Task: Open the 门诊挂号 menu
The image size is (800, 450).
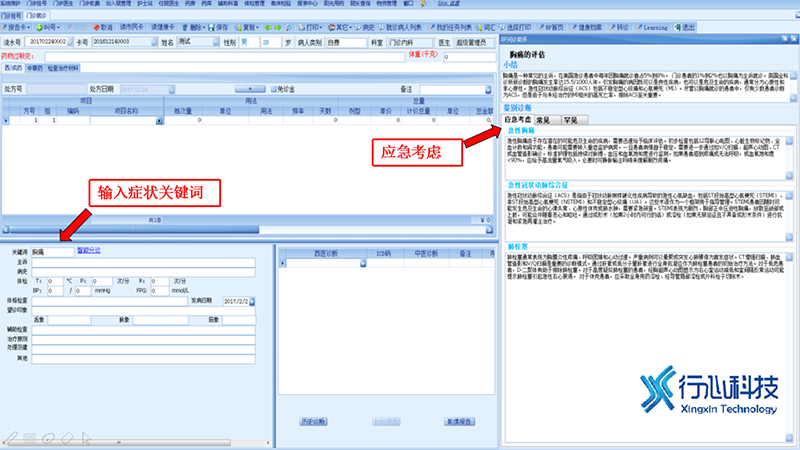Action: [37, 4]
